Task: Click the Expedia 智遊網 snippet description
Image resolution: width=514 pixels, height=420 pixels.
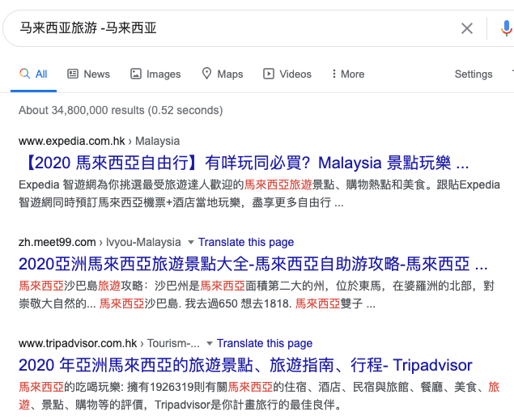Action: [259, 193]
